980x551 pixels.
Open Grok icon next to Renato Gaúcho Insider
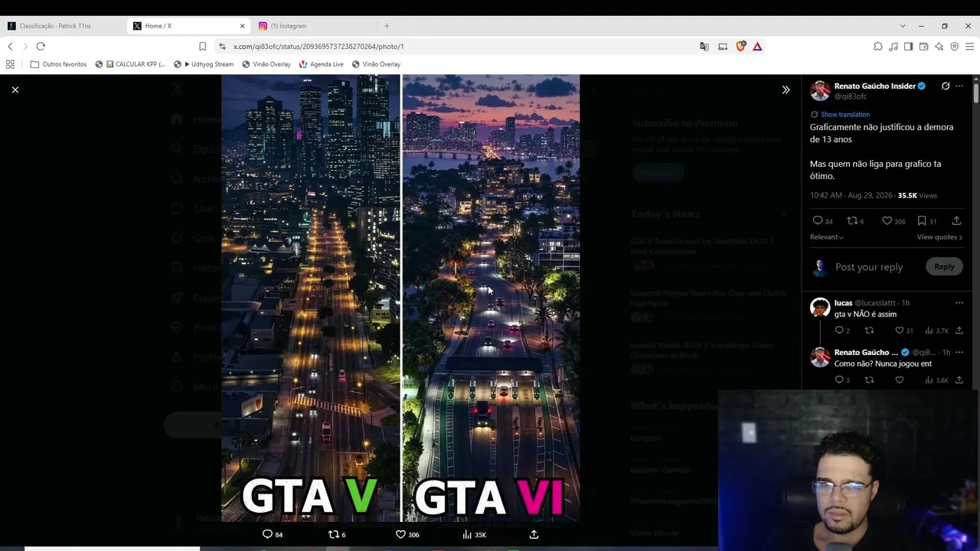tap(946, 86)
